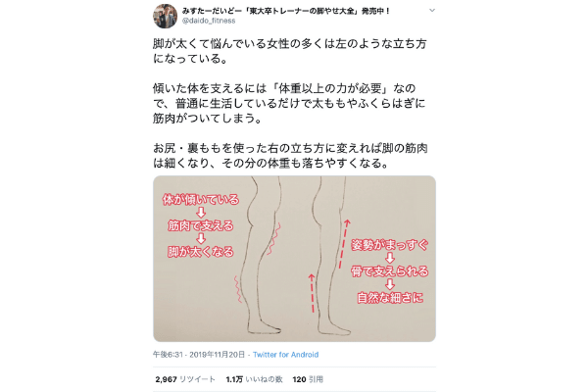The image size is (588, 392).
Task: Show the 120 引用 quote tweets
Action: click(308, 379)
